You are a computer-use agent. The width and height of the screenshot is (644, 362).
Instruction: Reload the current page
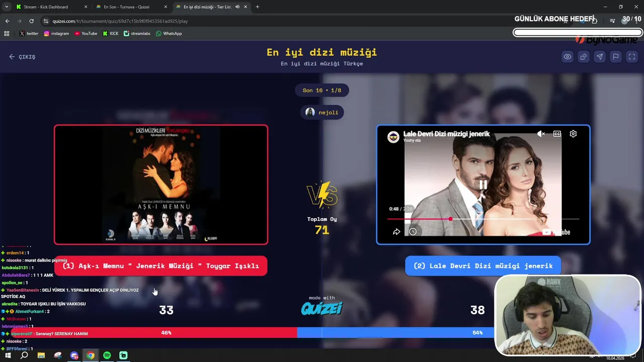click(31, 21)
